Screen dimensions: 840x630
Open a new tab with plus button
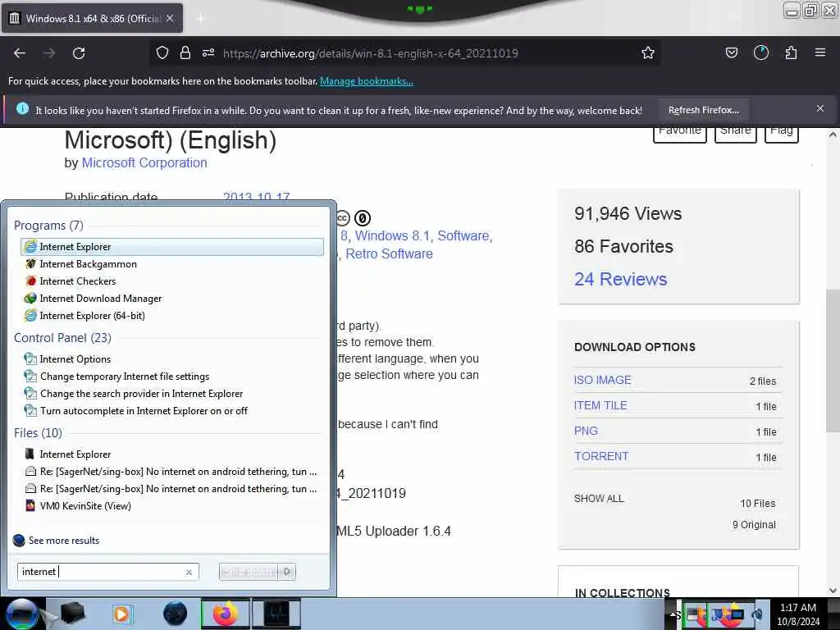[x=200, y=19]
